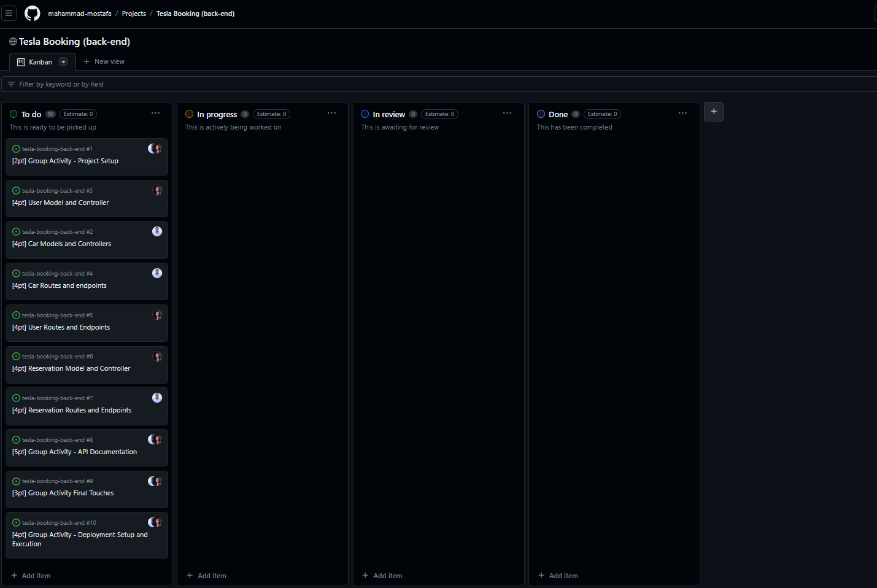The width and height of the screenshot is (877, 588).
Task: Open issue '[4pt] Reservation Routes and Endpoints'
Action: pyautogui.click(x=72, y=410)
